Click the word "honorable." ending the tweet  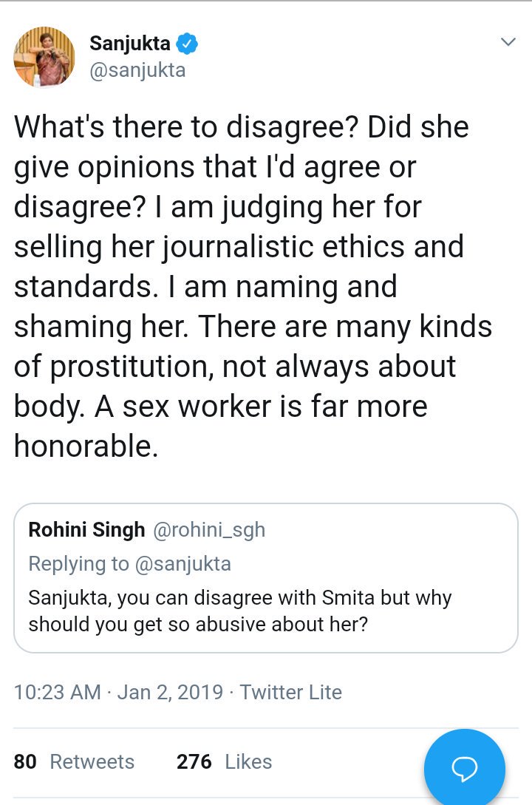coord(86,447)
